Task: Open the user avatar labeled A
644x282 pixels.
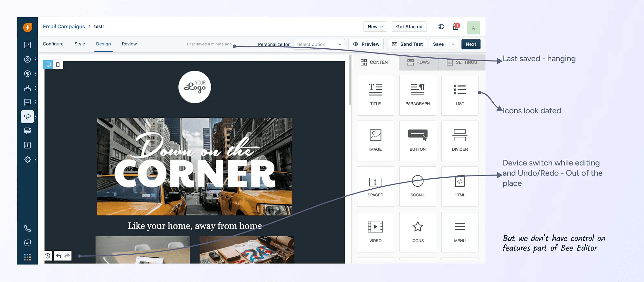Action: 473,28
